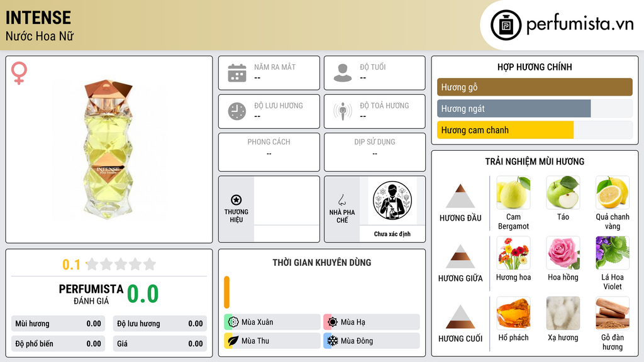Click the Mùa Thu season label

(x=255, y=341)
